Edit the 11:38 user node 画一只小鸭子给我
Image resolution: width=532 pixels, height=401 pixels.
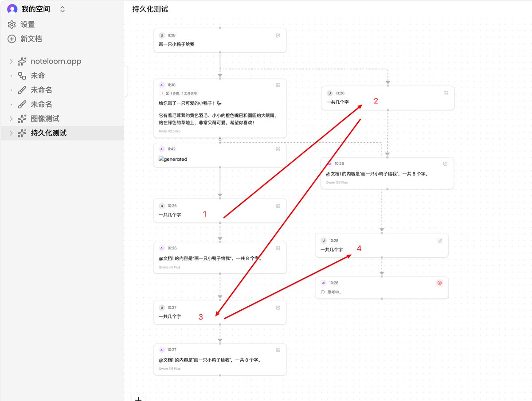[278, 35]
